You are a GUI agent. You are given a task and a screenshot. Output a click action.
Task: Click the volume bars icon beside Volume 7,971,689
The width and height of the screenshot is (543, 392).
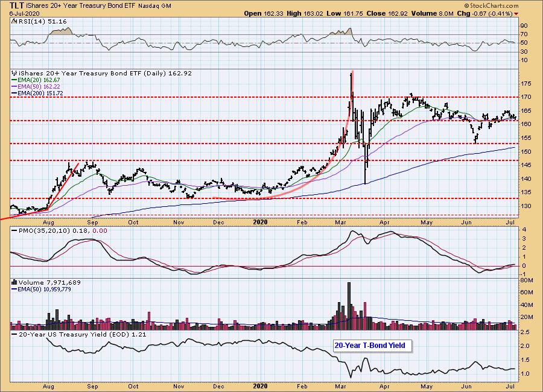click(x=14, y=283)
